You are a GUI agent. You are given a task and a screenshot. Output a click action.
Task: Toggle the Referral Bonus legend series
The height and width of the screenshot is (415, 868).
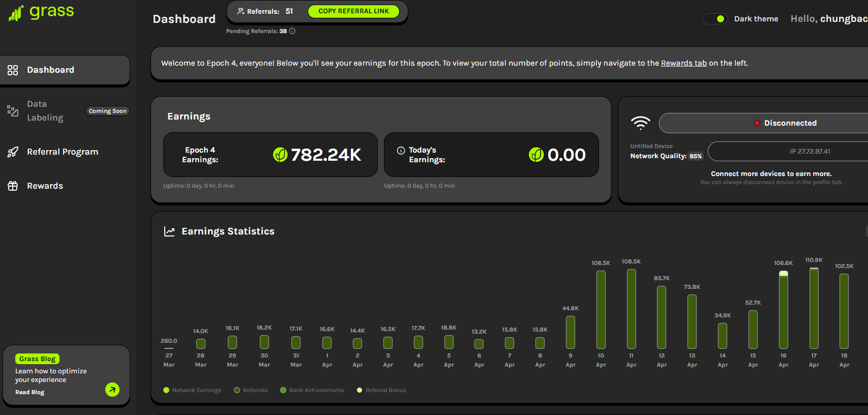[x=381, y=391]
